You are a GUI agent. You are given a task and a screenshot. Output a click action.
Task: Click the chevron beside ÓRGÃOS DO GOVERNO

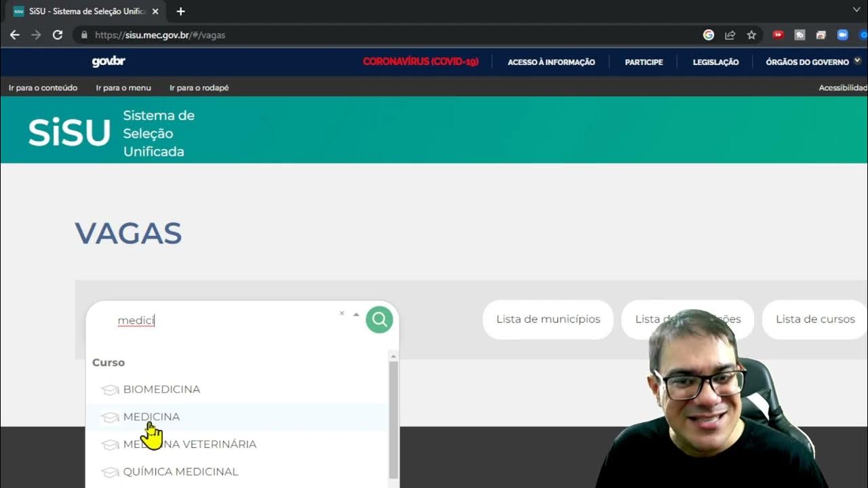(x=857, y=61)
